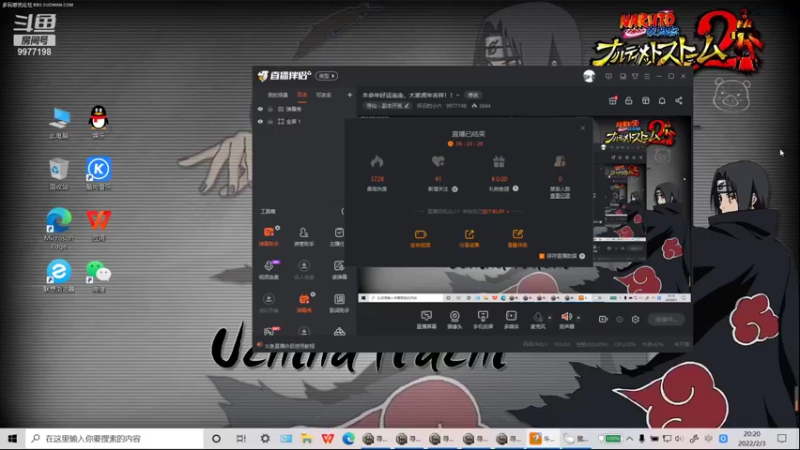Select the orange highlighted scene tab
800x450 pixels.
[x=302, y=95]
